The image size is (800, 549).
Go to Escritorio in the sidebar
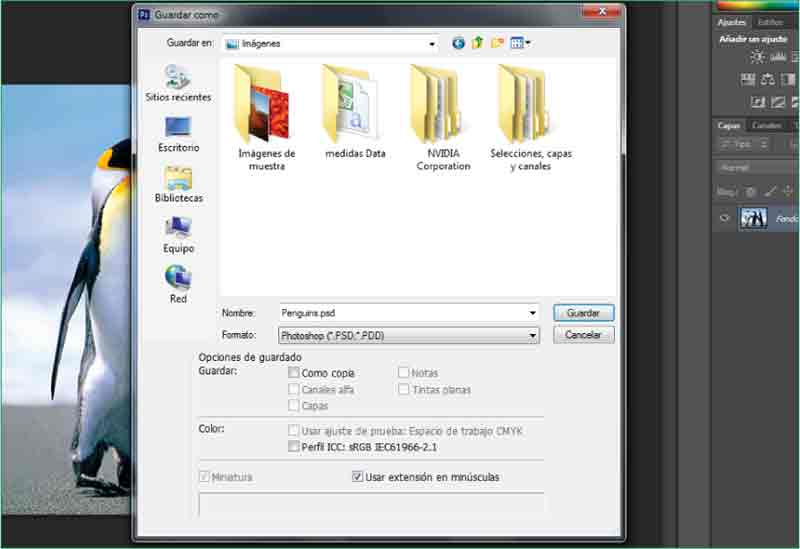(x=178, y=134)
